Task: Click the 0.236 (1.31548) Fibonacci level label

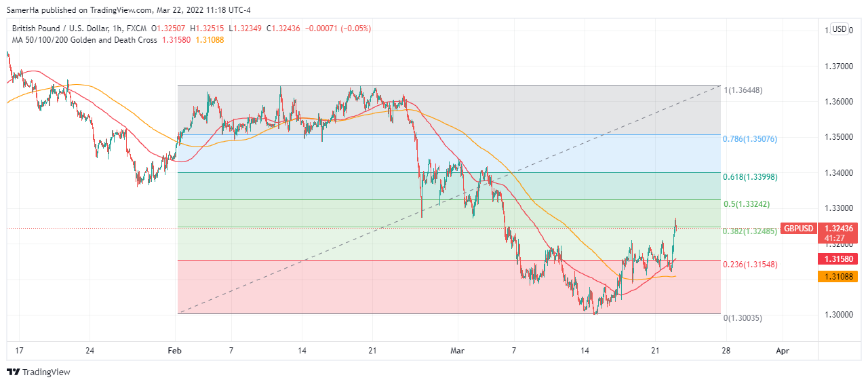Action: click(x=749, y=264)
